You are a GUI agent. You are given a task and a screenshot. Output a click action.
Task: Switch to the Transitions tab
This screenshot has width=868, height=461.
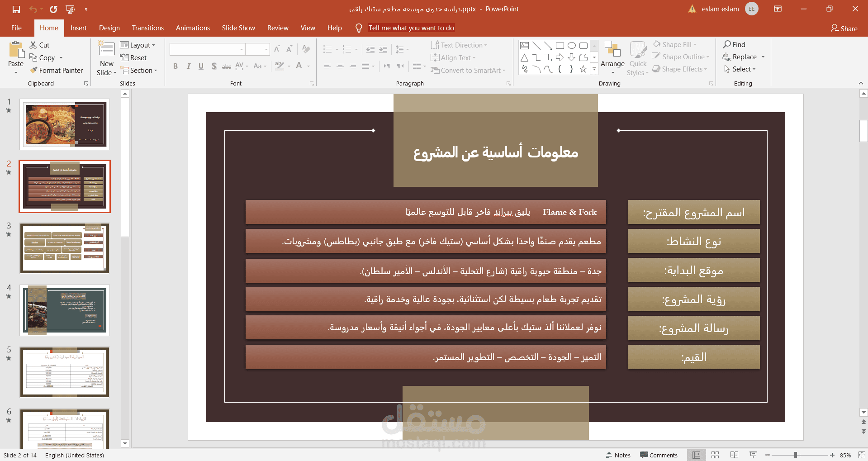pos(148,28)
